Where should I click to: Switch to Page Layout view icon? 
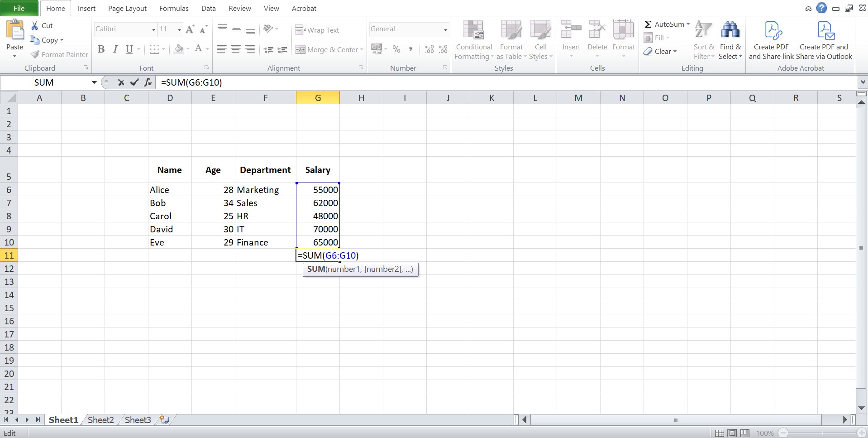(x=732, y=433)
